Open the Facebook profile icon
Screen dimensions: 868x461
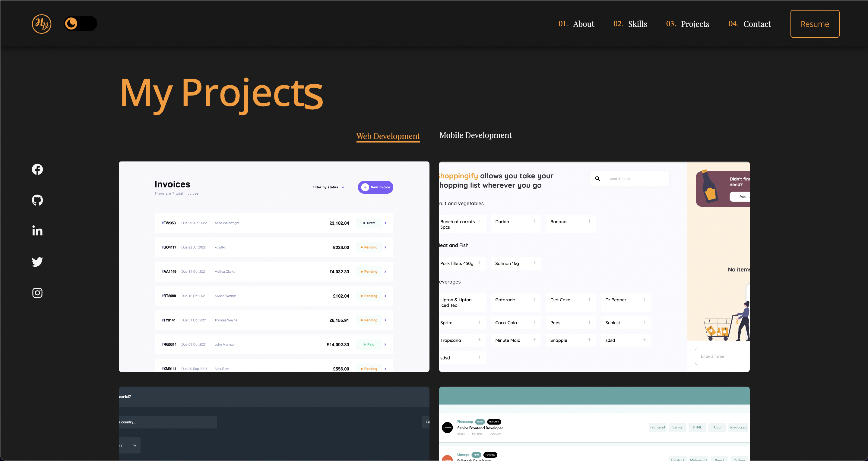click(37, 169)
